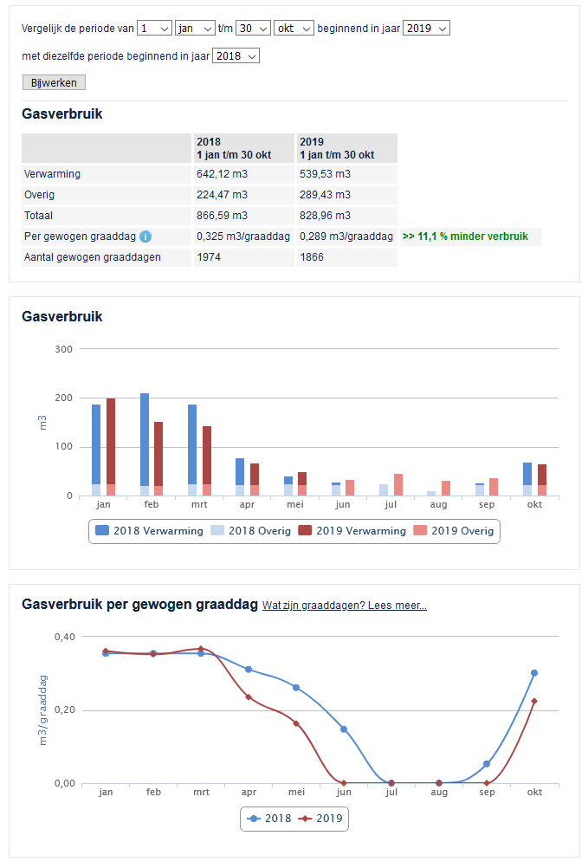
Task: Select the starting year dropdown showing 2019
Action: pyautogui.click(x=427, y=29)
